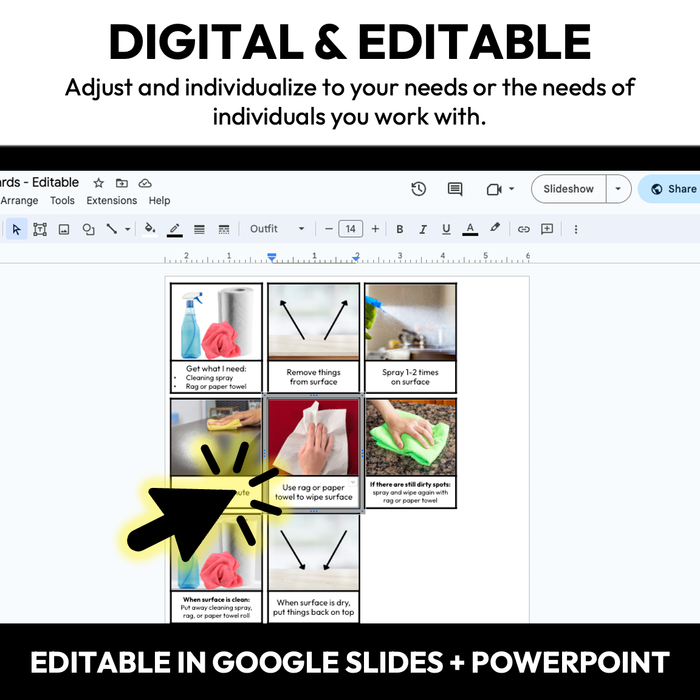Open the text color picker

[470, 229]
